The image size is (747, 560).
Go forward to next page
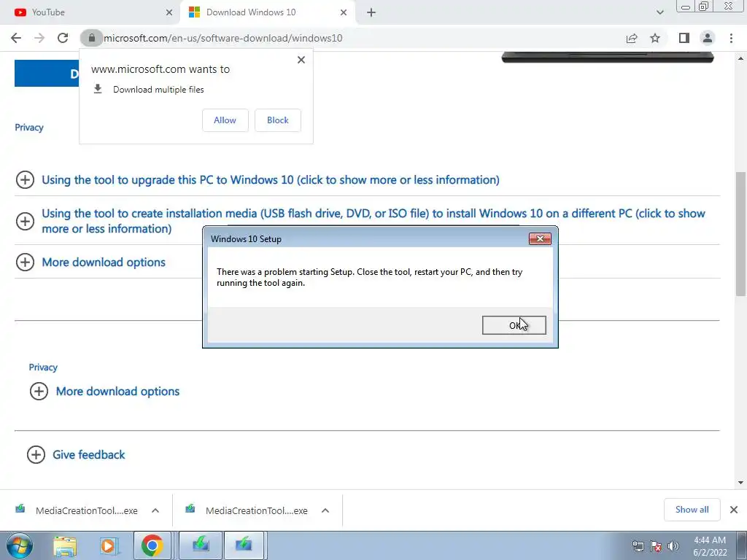(x=39, y=38)
